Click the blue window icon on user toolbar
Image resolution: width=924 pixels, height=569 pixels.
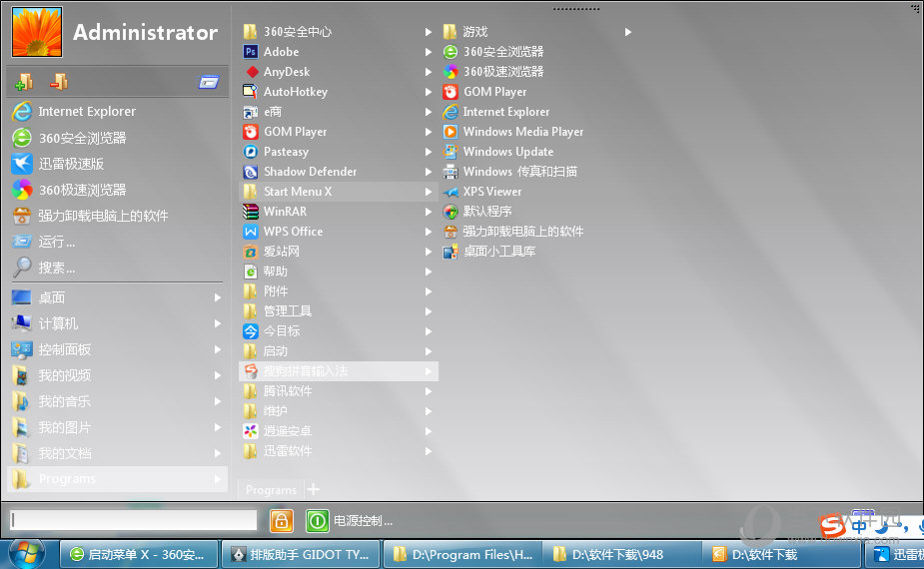click(208, 82)
